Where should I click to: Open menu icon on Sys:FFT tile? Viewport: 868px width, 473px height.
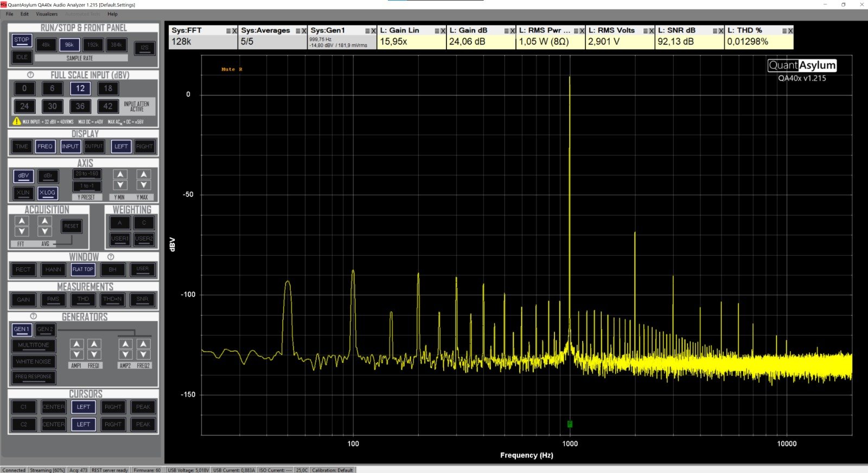click(228, 31)
